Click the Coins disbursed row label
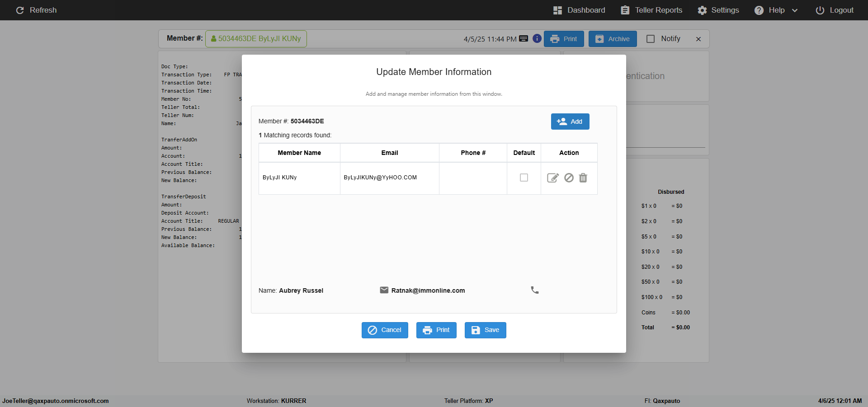The height and width of the screenshot is (407, 868). [x=648, y=313]
